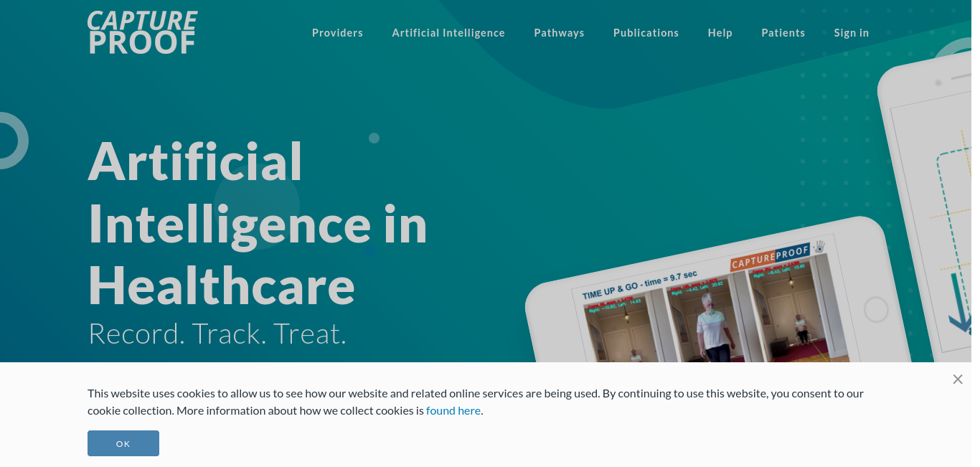
Task: Select Patients in the navigation bar
Action: (x=783, y=33)
